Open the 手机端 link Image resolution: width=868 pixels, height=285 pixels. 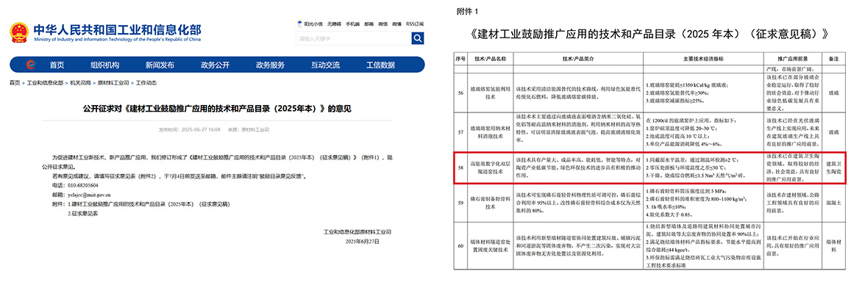click(352, 24)
